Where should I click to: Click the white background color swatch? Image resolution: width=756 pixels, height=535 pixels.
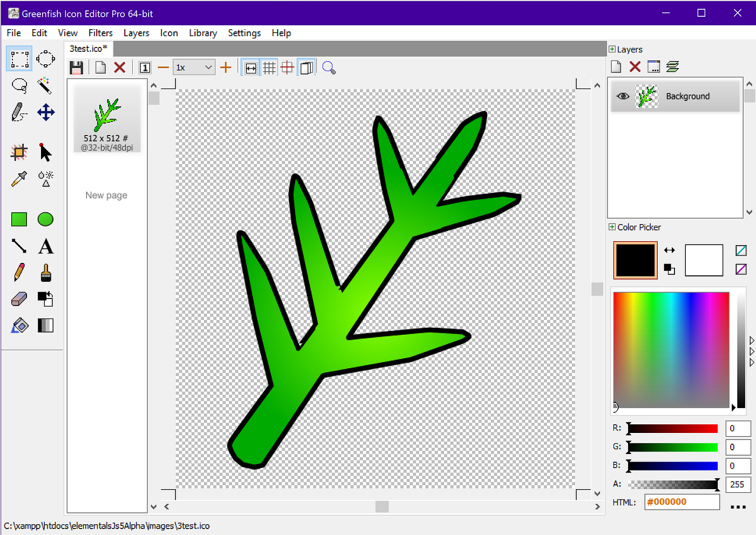pos(704,260)
